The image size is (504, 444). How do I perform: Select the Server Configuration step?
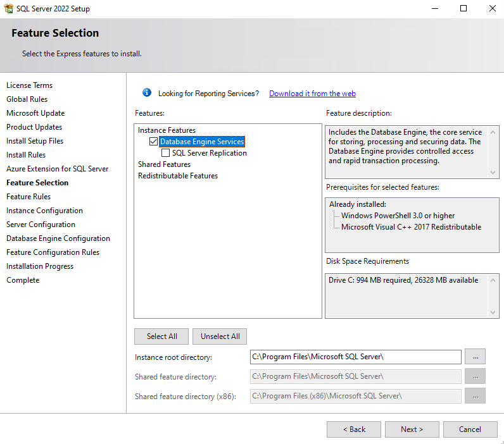pyautogui.click(x=41, y=225)
